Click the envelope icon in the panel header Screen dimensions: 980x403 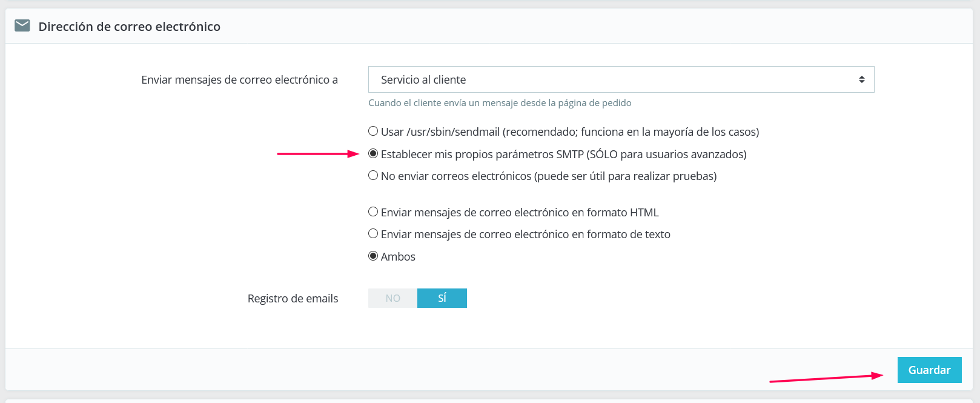[x=22, y=25]
